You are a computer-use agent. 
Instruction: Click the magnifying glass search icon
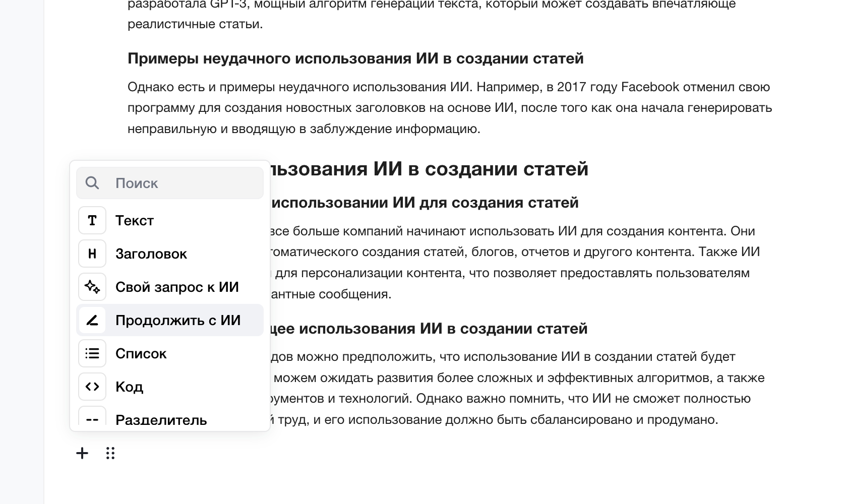click(92, 183)
